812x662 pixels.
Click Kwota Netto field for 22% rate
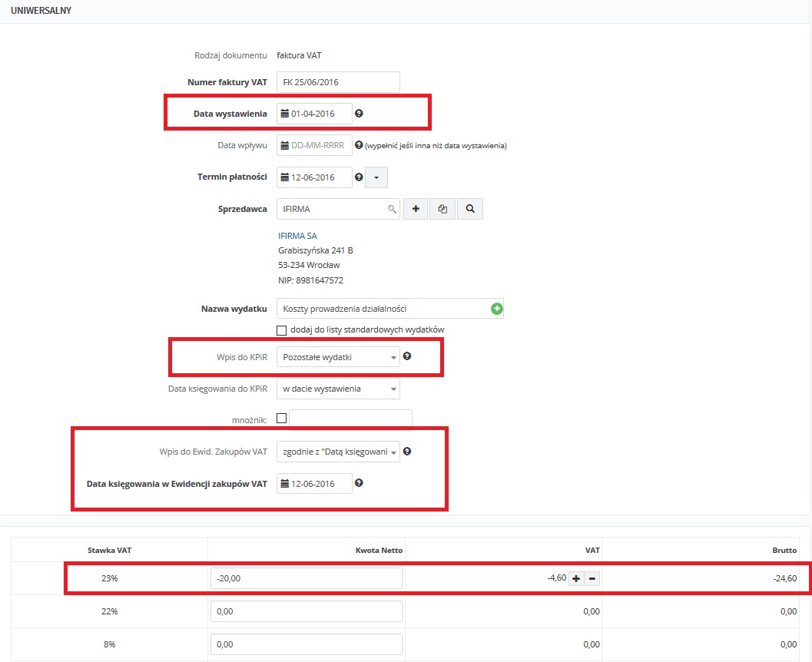[x=306, y=611]
